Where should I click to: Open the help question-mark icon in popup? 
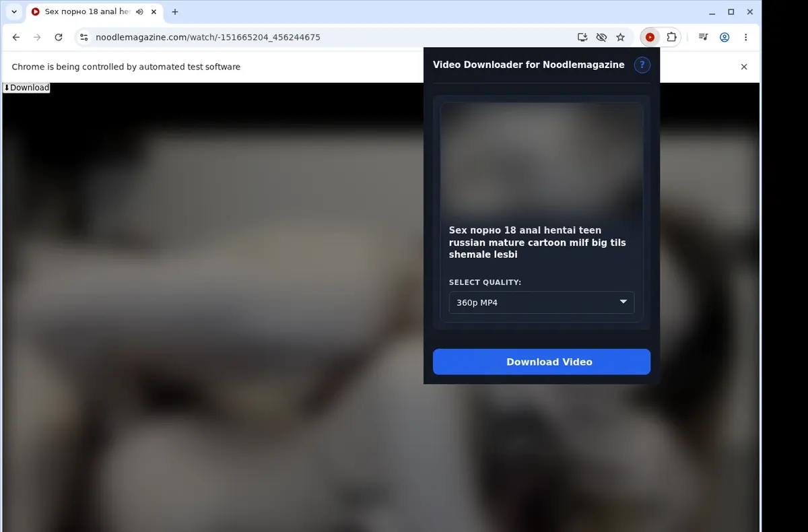[642, 65]
